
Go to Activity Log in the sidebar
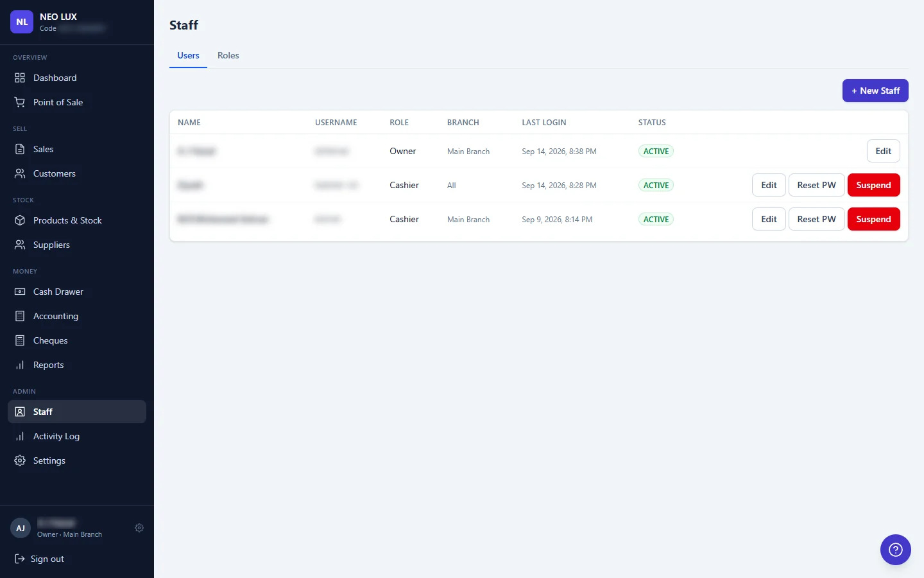point(77,436)
